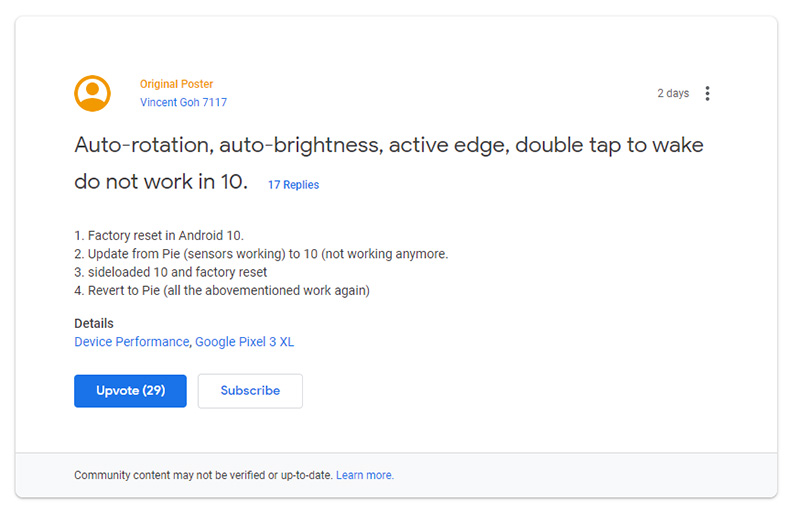Subscribe to this thread
The image size is (800, 523).
tap(250, 391)
